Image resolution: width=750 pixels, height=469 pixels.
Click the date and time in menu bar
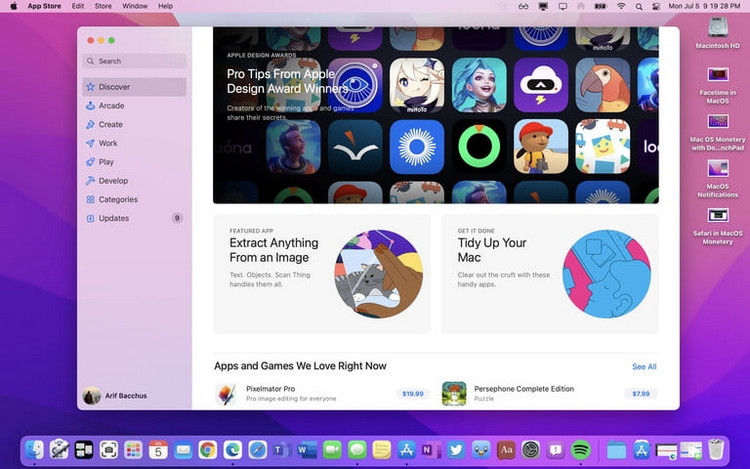click(x=704, y=6)
